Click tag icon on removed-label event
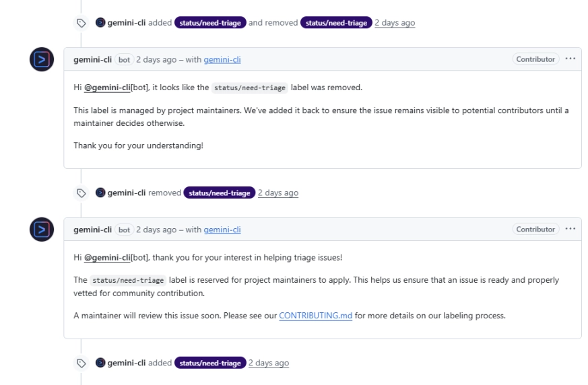Viewport: 588px width, 385px height. click(81, 193)
